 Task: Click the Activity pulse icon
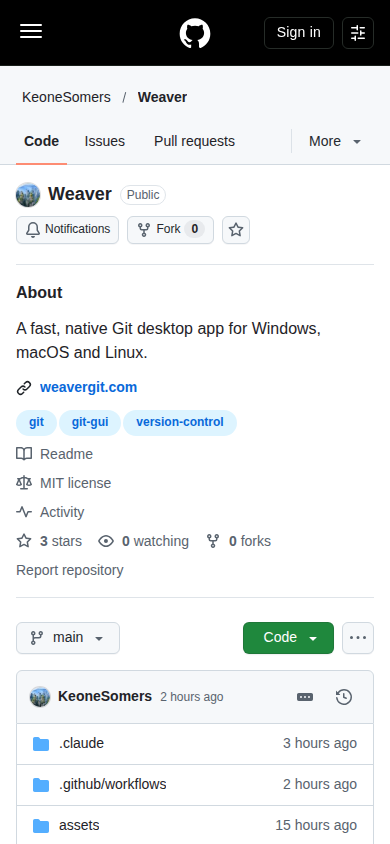click(x=24, y=512)
